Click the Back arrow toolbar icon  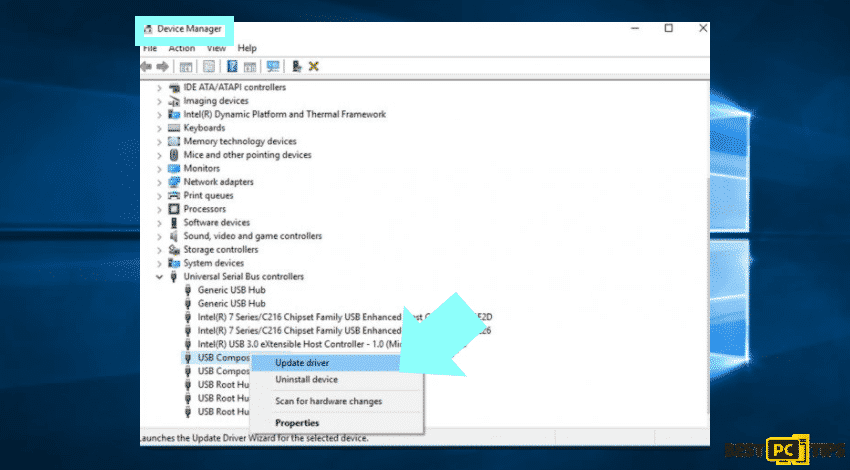pos(146,67)
